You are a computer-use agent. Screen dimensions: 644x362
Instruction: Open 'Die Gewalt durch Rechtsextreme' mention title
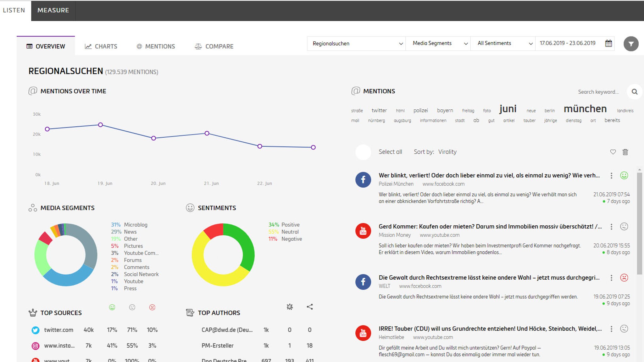pos(489,277)
